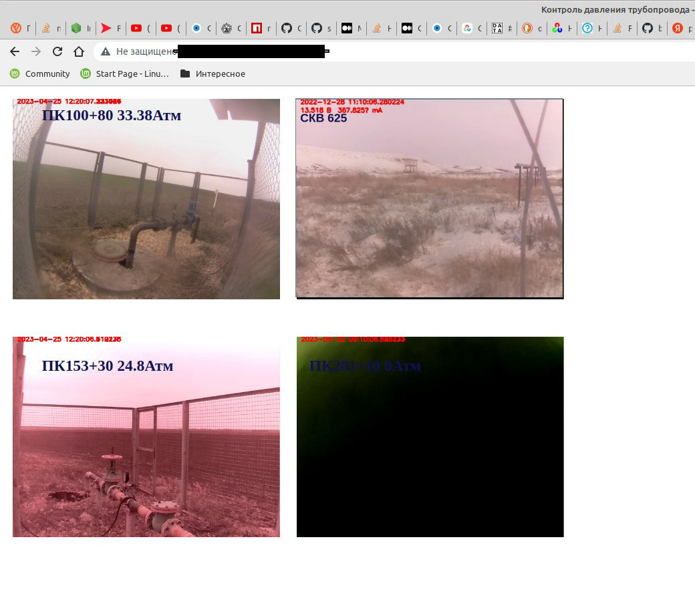Switch to the npm red square tab
This screenshot has width=695, height=616.
click(257, 28)
